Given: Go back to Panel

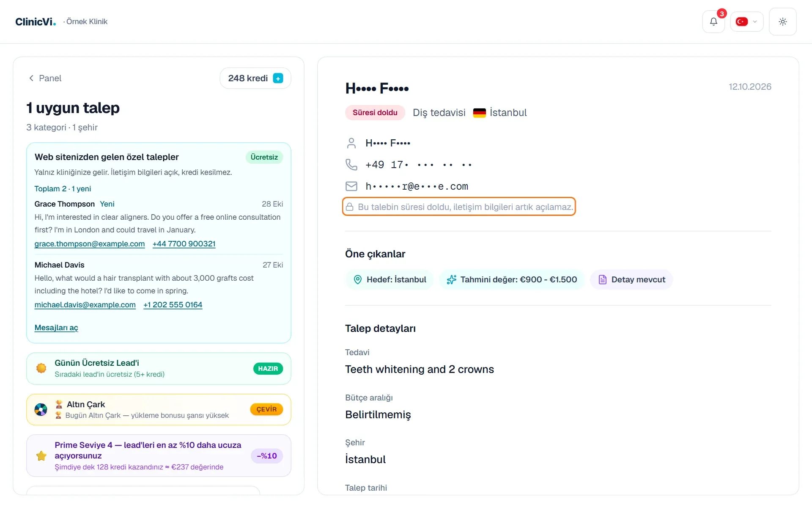Looking at the screenshot, I should 45,78.
